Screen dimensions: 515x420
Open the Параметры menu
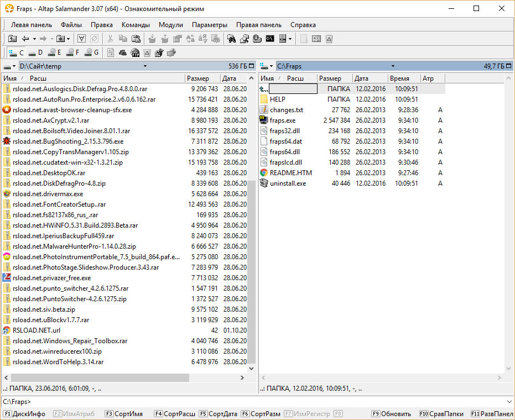210,25
